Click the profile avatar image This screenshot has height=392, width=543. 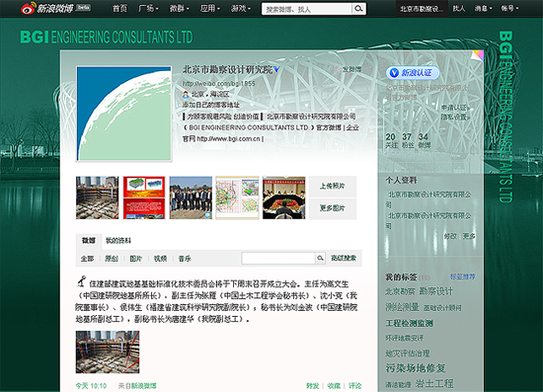[x=124, y=114]
